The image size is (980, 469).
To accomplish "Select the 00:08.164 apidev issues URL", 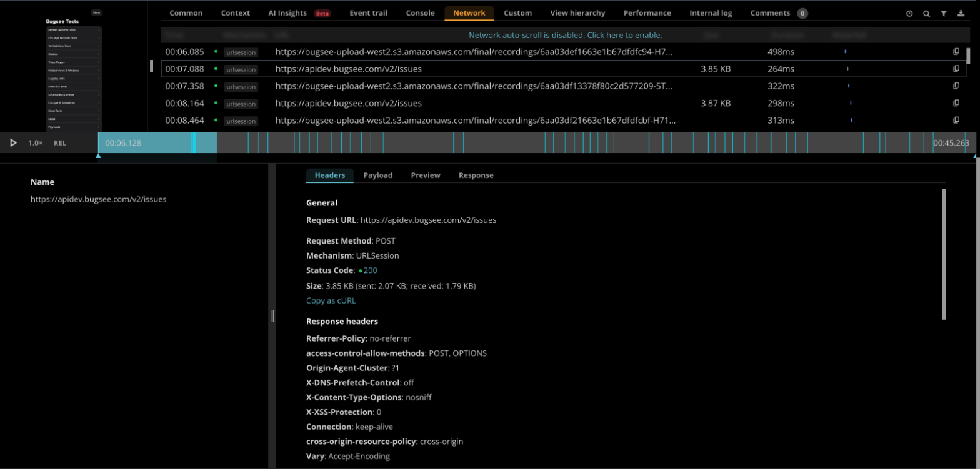I will pos(349,103).
